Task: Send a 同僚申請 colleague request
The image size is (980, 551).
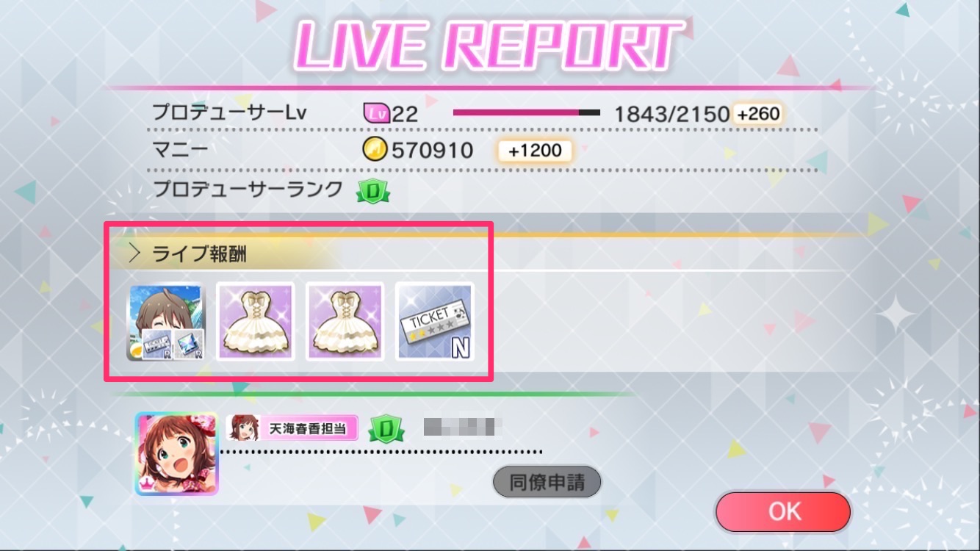Action: pos(547,482)
